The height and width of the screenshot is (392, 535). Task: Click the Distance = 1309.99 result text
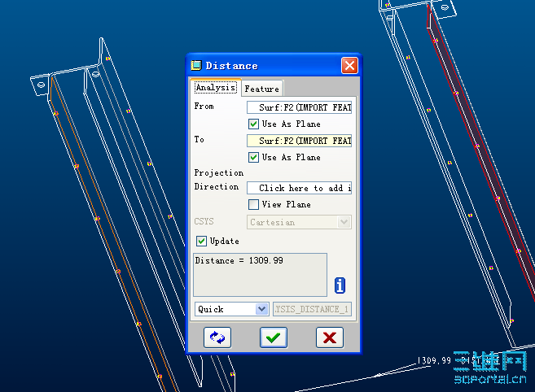click(x=239, y=260)
